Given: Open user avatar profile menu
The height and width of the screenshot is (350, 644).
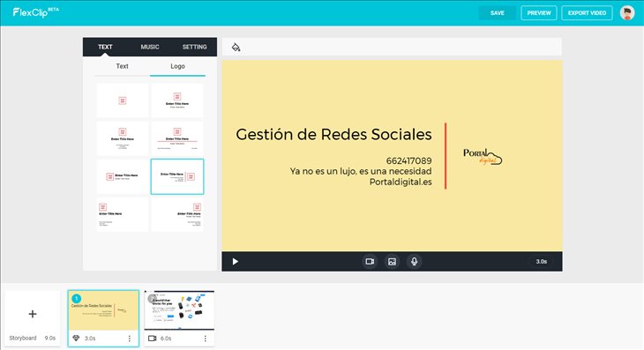Looking at the screenshot, I should [x=626, y=13].
